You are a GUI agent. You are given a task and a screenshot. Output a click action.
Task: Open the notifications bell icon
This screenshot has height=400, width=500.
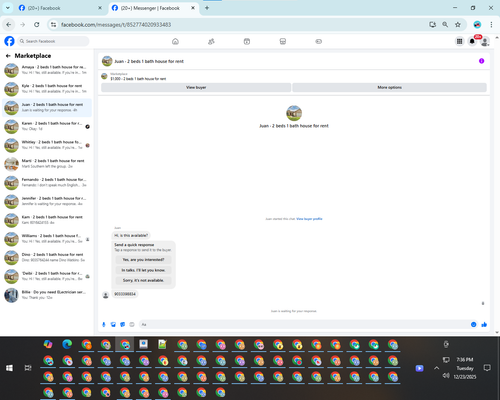tap(472, 41)
